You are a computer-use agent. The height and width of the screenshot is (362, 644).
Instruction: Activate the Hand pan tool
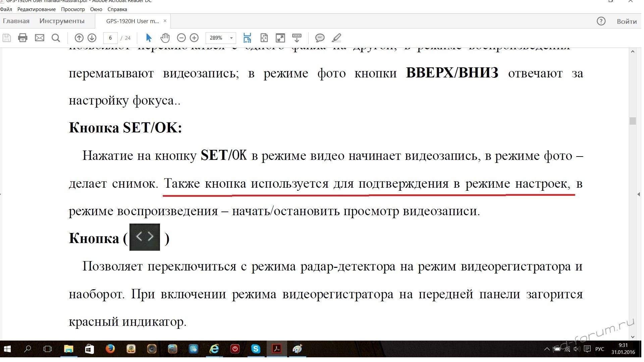[165, 38]
